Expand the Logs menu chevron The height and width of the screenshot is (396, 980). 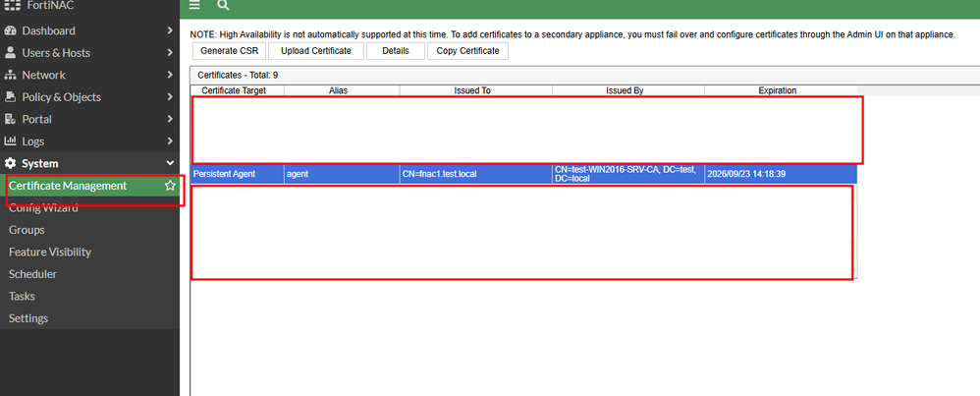point(169,141)
